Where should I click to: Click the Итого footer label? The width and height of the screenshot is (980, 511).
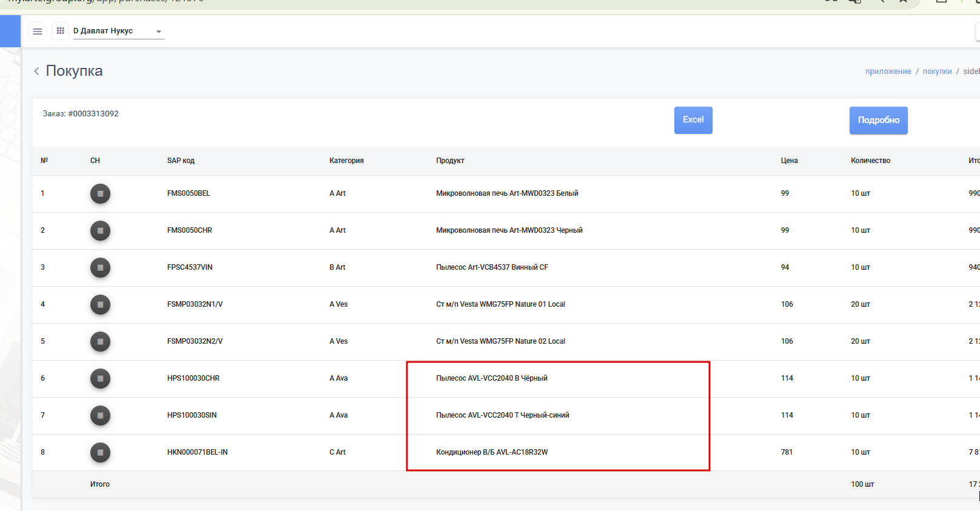[x=100, y=484]
